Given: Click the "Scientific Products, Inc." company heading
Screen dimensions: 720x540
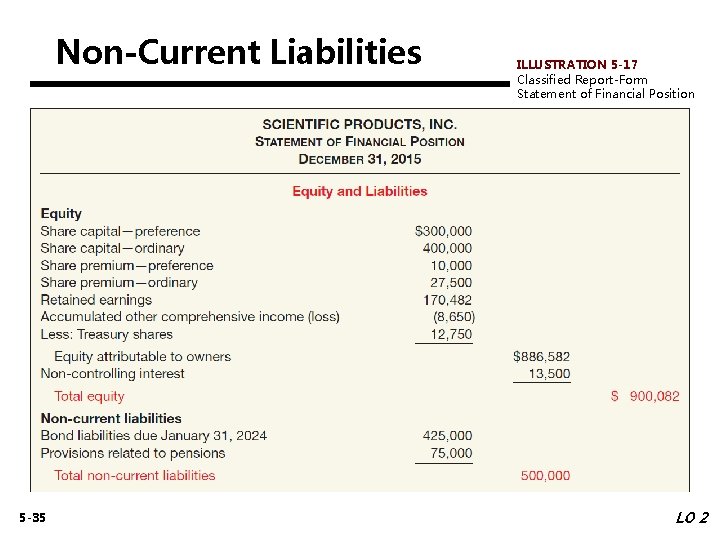Looking at the screenshot, I should click(x=359, y=124).
